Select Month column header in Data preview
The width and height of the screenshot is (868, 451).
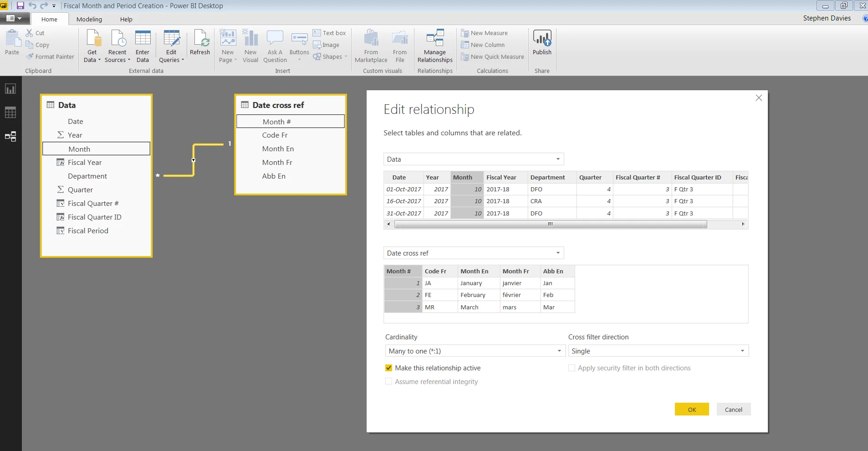467,177
